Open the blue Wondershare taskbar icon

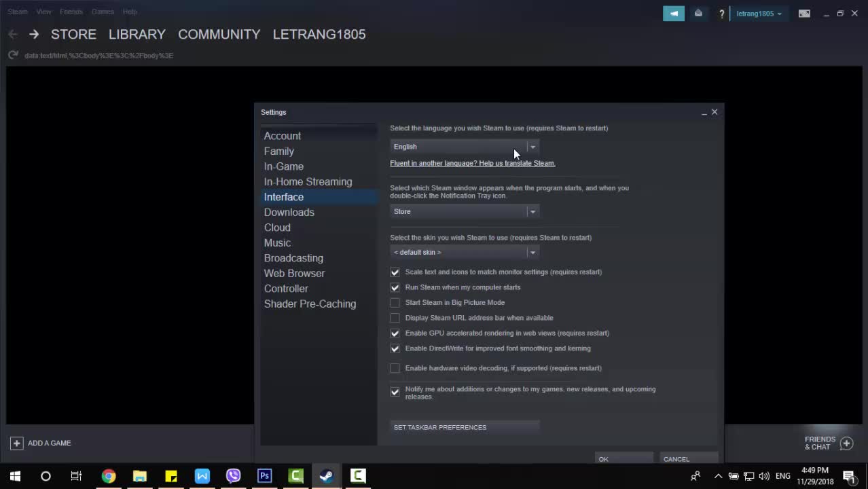tap(202, 476)
